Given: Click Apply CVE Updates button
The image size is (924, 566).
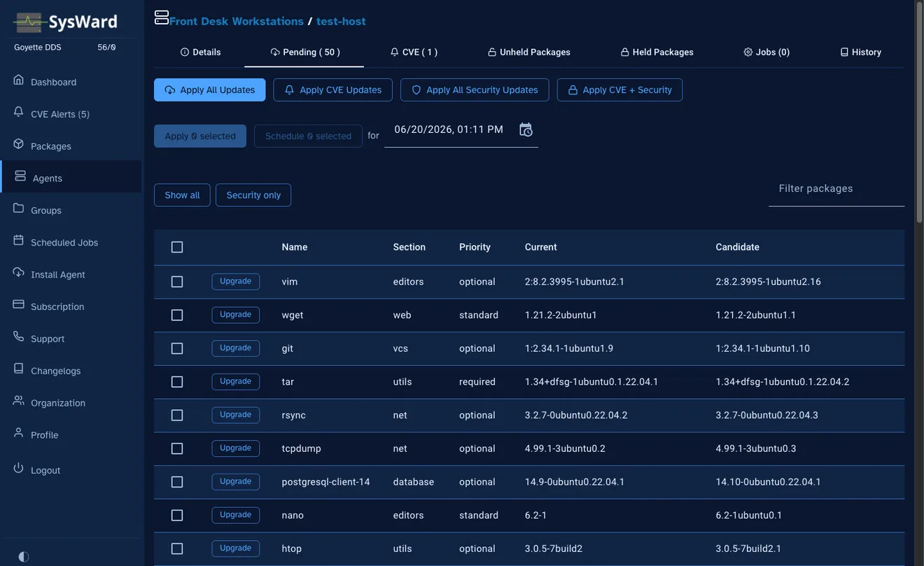Looking at the screenshot, I should tap(333, 90).
